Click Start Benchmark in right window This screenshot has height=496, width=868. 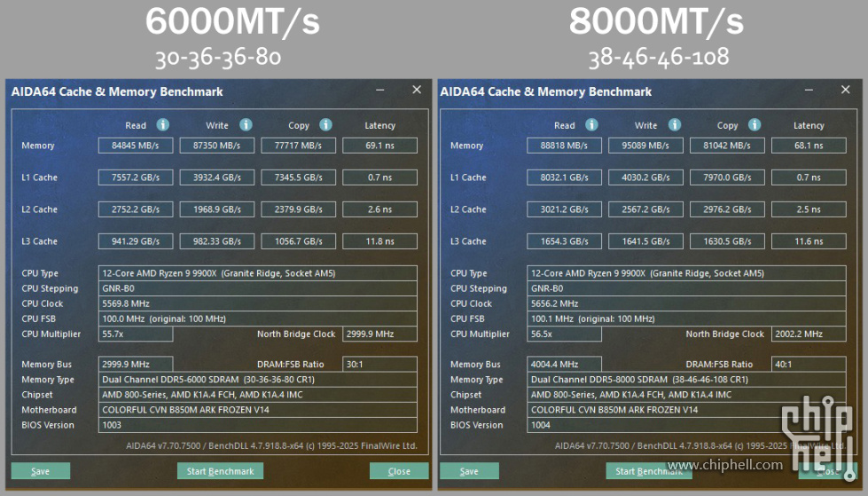click(649, 471)
